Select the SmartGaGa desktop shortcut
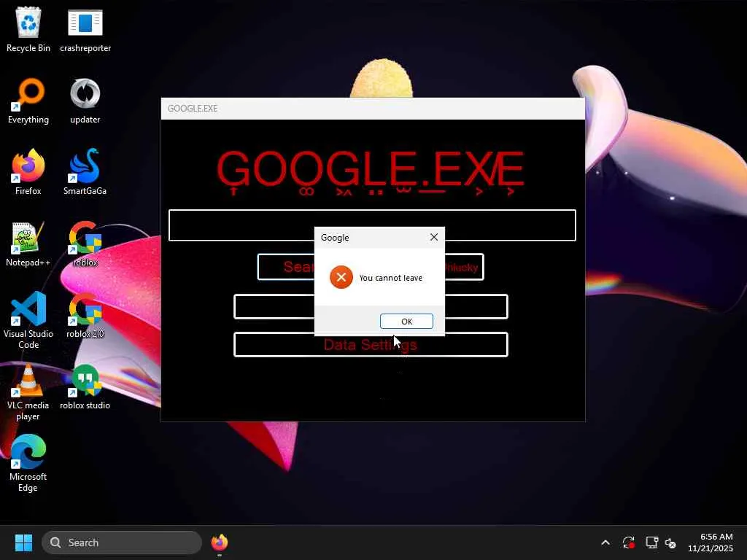 85,172
